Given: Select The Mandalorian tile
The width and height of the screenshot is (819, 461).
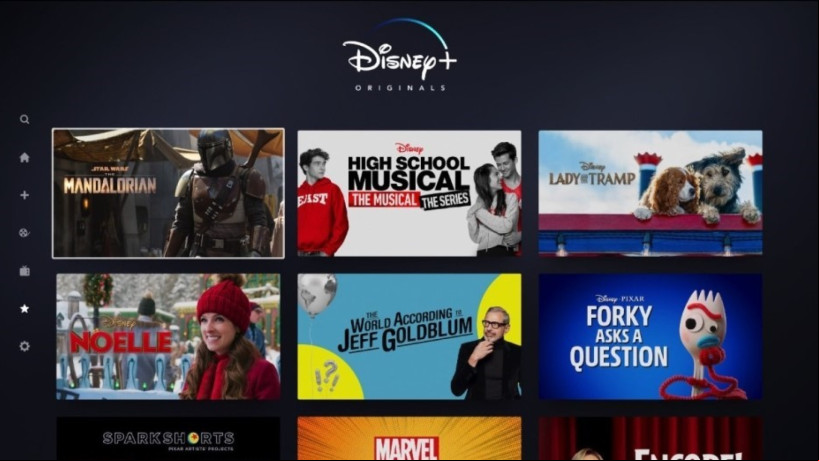Looking at the screenshot, I should [168, 193].
